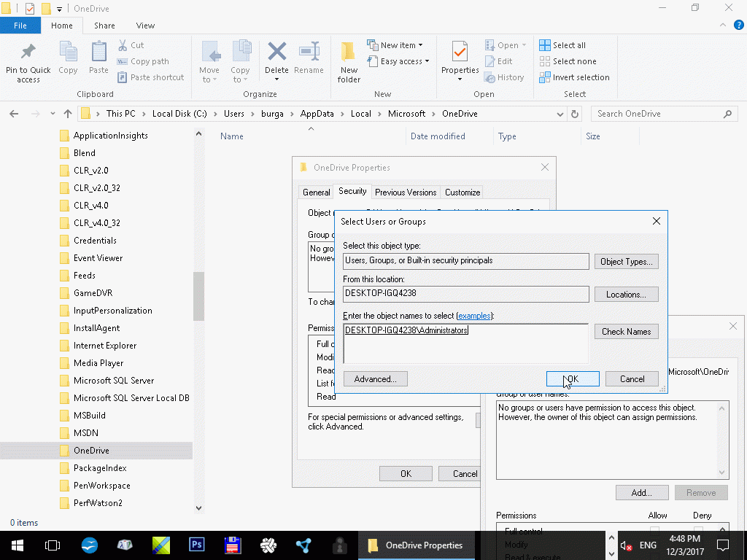
Task: Click the Delete X icon
Action: tap(276, 52)
